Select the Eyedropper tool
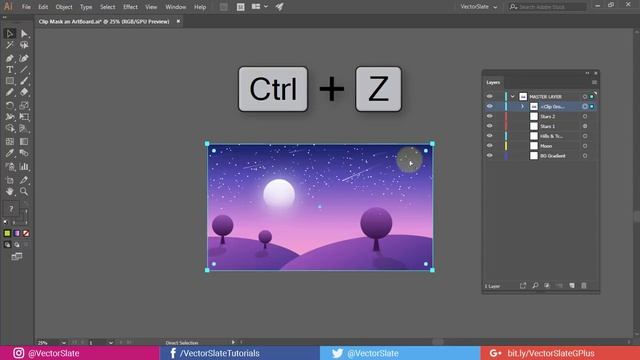The height and width of the screenshot is (360, 640). 10,153
